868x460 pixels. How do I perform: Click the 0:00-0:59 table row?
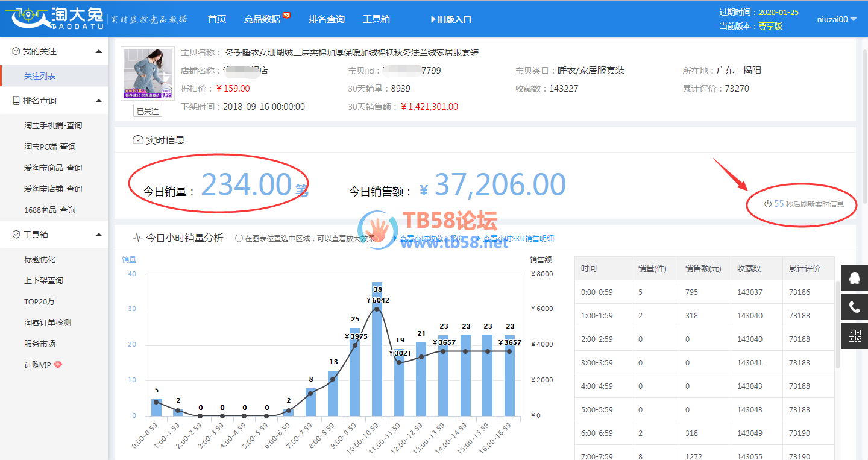[705, 292]
